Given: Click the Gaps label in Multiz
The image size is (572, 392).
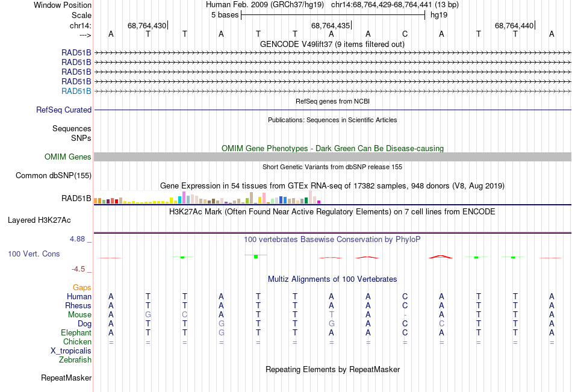Looking at the screenshot, I should [82, 288].
